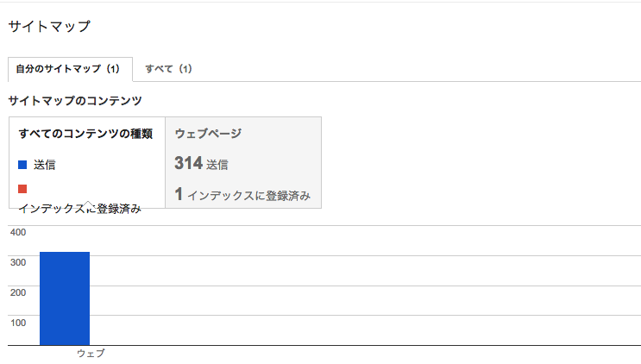Switch to the すべて (1) tab

(x=168, y=69)
